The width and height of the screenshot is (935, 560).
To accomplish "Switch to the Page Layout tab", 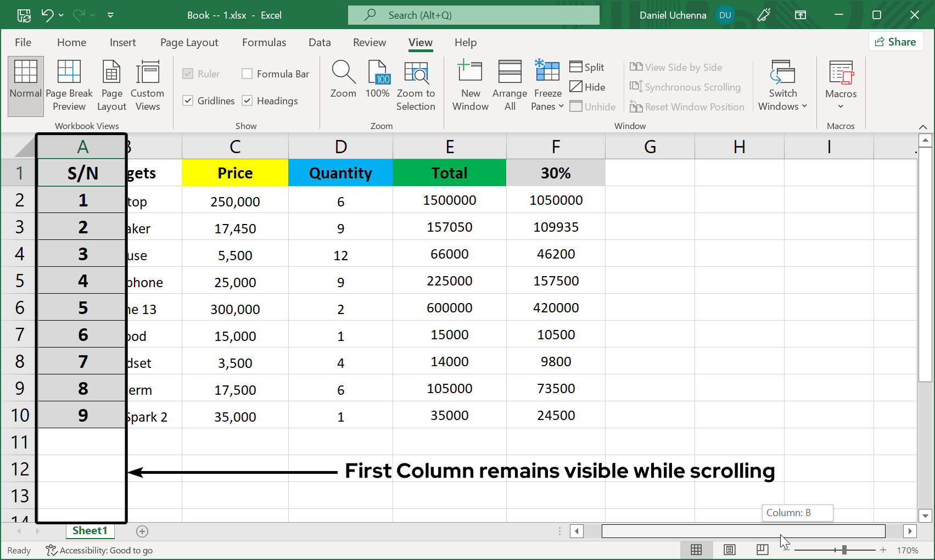I will [189, 42].
